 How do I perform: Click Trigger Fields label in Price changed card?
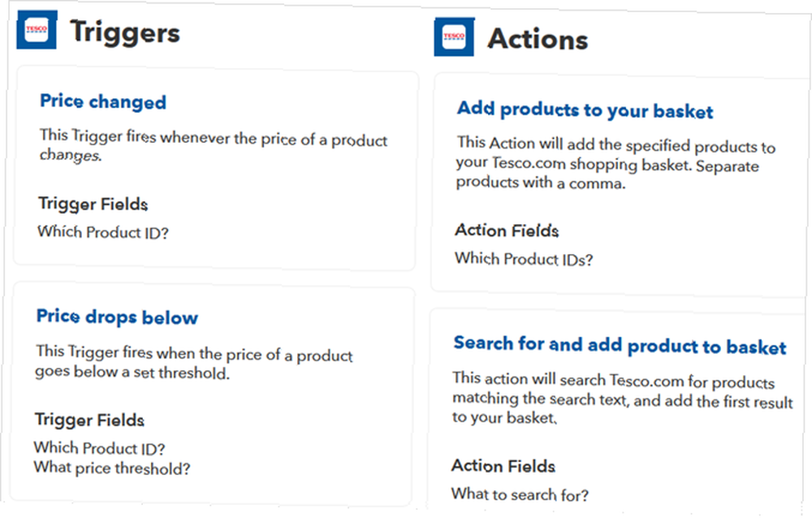[93, 204]
